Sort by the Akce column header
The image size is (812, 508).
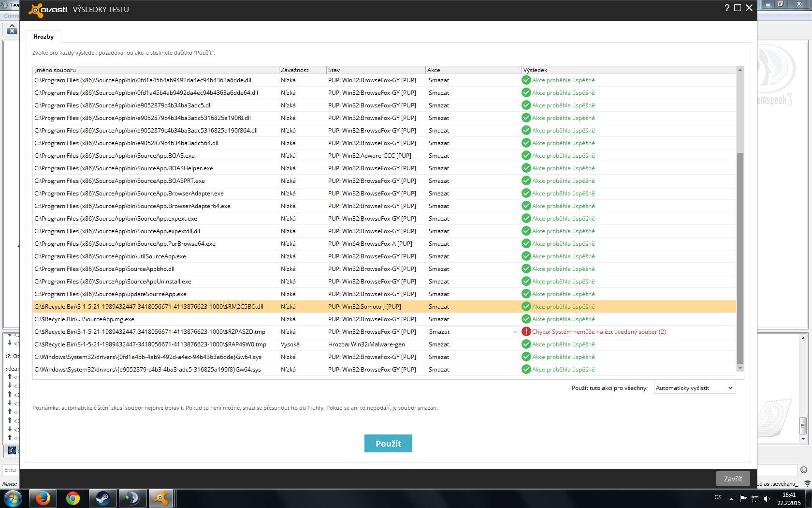(x=473, y=70)
